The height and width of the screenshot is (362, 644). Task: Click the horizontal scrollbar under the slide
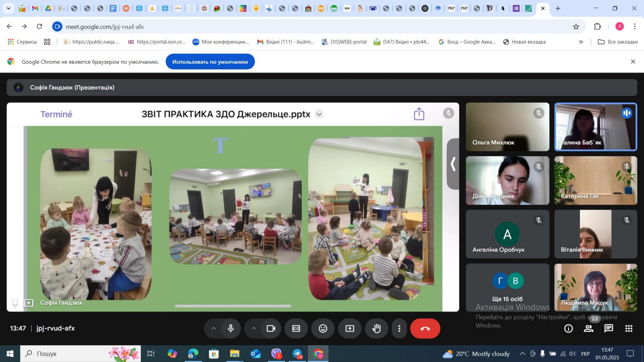click(x=233, y=306)
